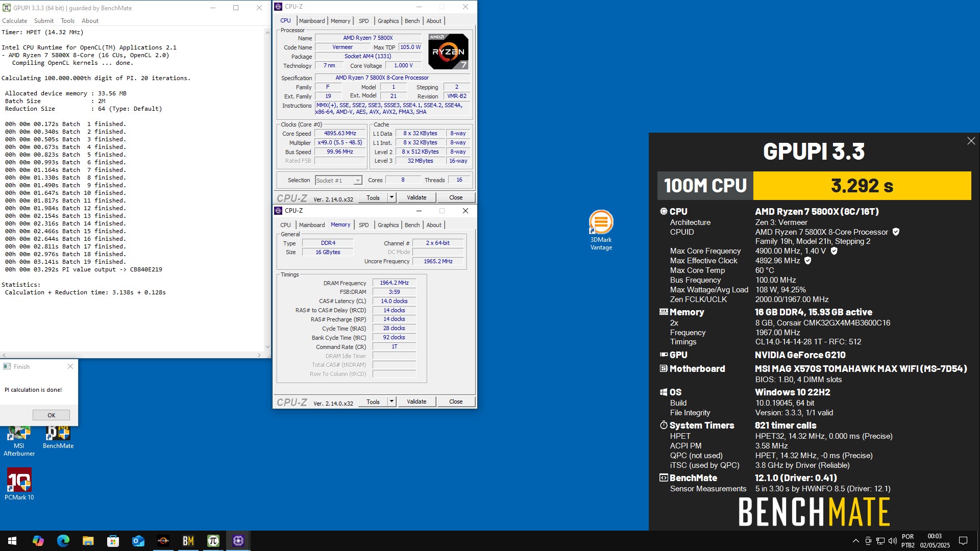Click Close button in the lower CPU-Z window
The height and width of the screenshot is (551, 980).
456,402
